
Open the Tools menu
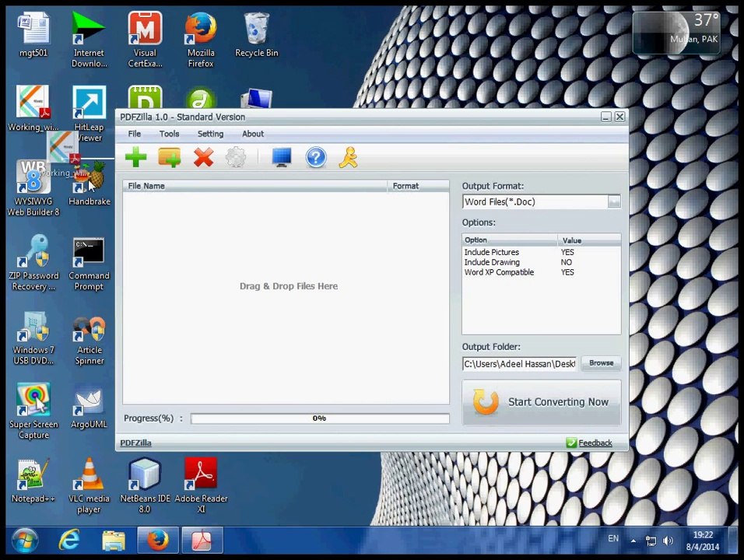point(170,134)
